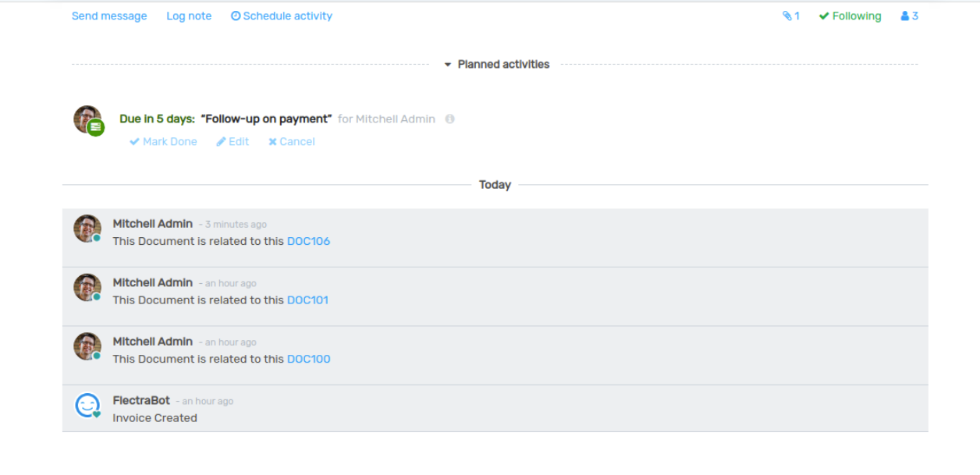
Task: Mark the Follow-up on payment activity done
Action: click(163, 142)
